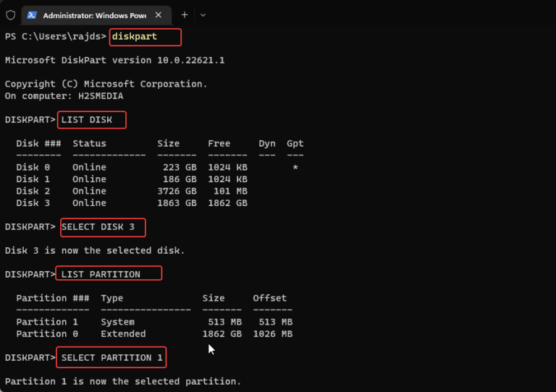Click the 'Partition ###' column header
The image size is (556, 392).
tap(52, 298)
